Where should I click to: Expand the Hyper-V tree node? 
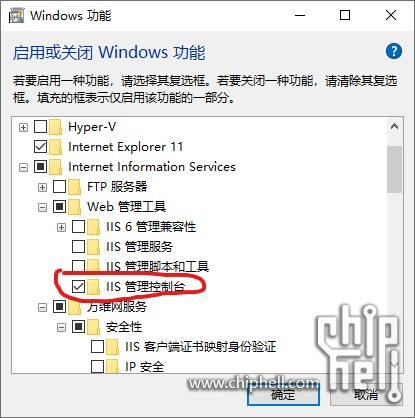(x=23, y=127)
